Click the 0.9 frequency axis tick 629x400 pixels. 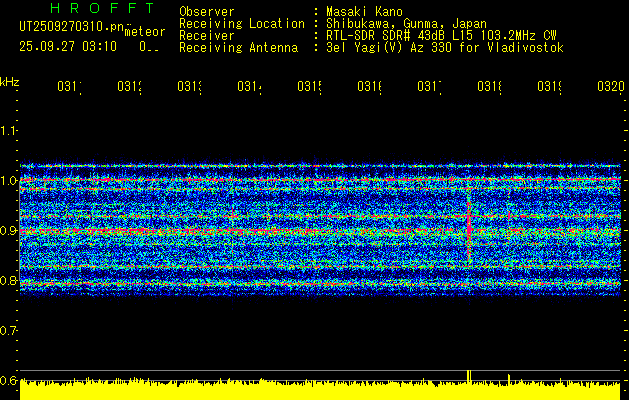click(x=9, y=231)
